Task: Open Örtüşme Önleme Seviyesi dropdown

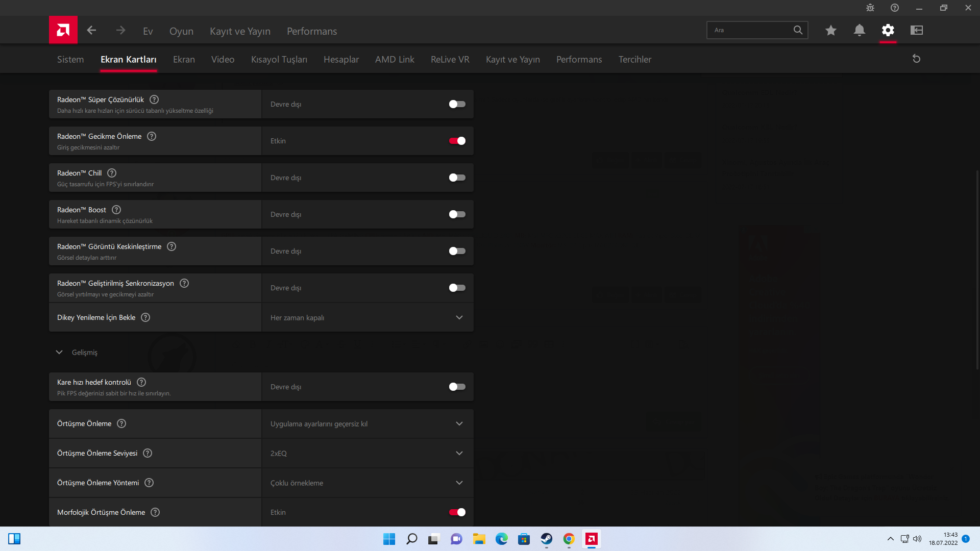Action: (x=367, y=454)
